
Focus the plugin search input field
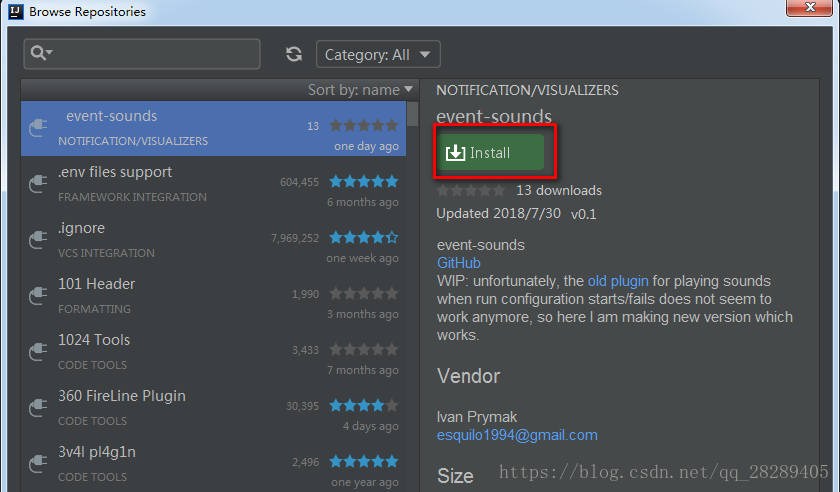[142, 54]
